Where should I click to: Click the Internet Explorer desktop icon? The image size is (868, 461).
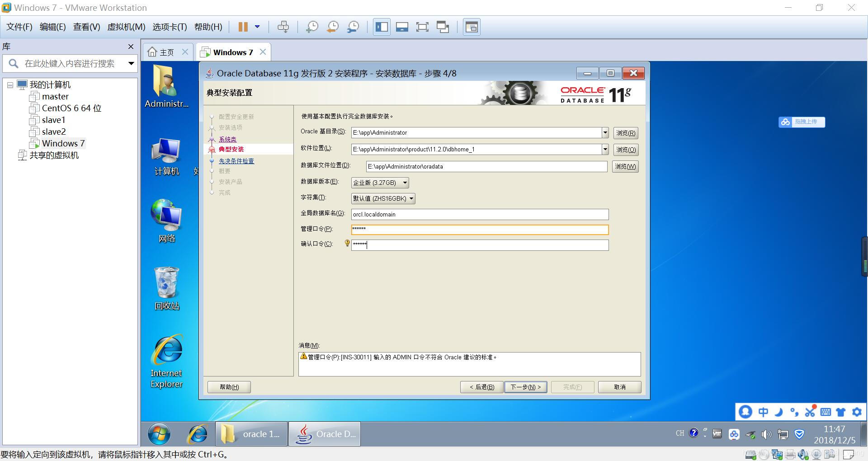[x=166, y=361]
